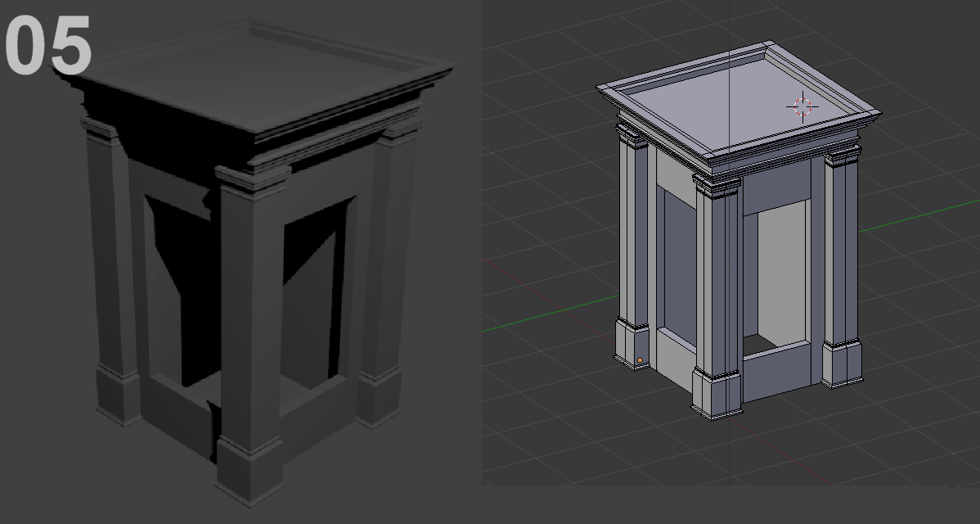Click the dark shaded render of the building
Screen dimensions: 980x524
253,263
